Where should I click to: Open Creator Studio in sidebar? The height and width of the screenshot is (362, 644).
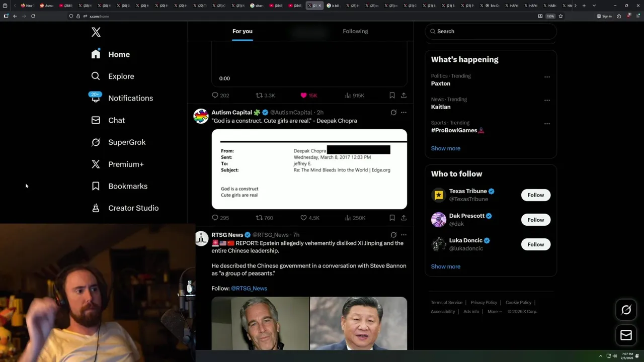[x=124, y=208]
